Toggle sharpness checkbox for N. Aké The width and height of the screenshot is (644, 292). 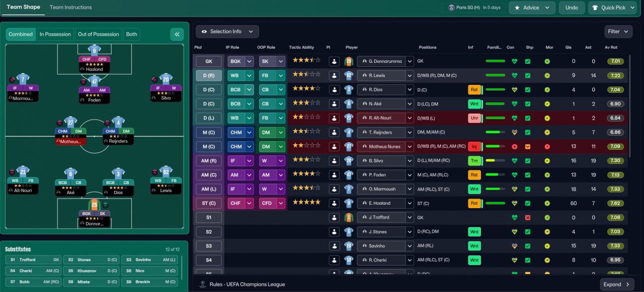[x=527, y=104]
